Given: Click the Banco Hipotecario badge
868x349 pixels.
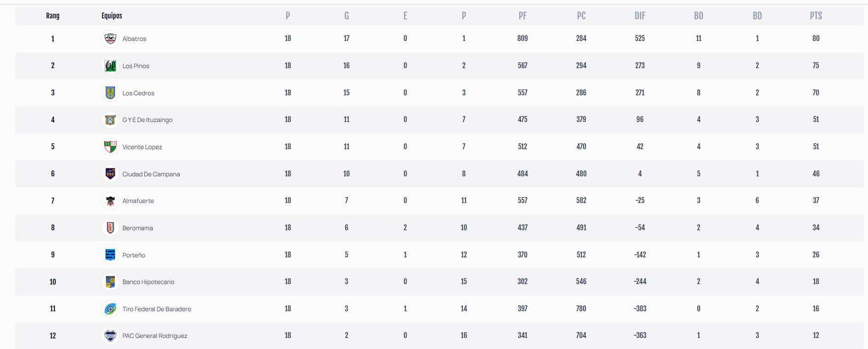Looking at the screenshot, I should (110, 282).
